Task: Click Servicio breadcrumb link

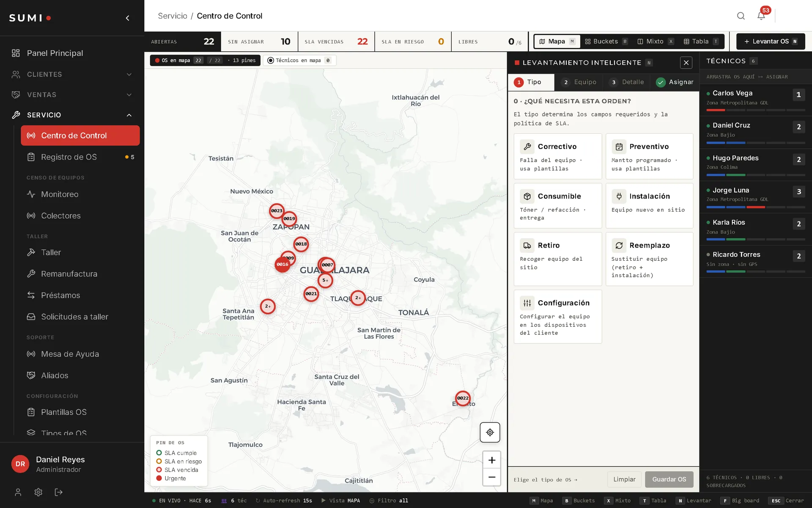Action: [x=173, y=16]
